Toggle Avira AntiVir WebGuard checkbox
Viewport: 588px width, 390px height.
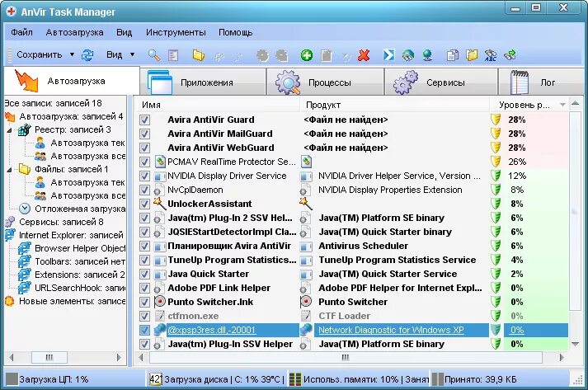[144, 148]
